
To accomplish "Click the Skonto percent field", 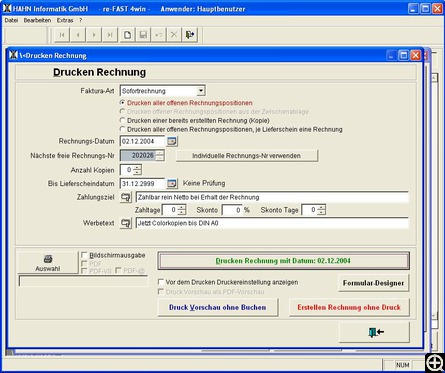I will [x=232, y=210].
